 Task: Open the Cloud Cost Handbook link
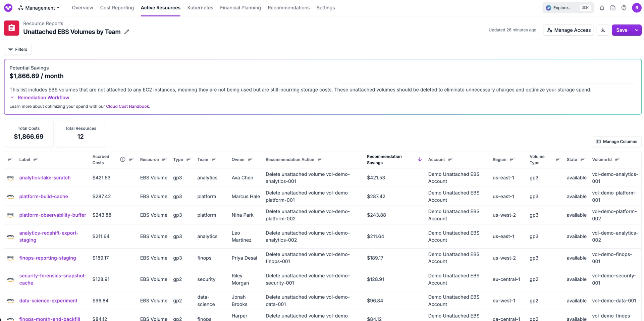[127, 106]
